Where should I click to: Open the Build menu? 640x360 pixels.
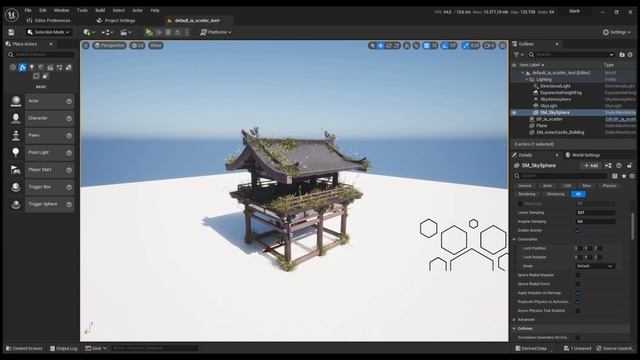(x=100, y=10)
